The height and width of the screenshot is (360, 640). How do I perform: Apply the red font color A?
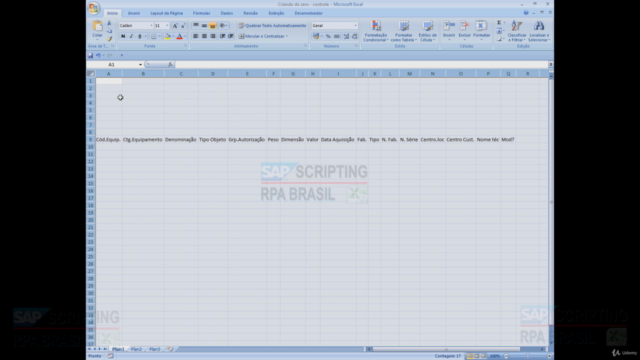tap(179, 36)
